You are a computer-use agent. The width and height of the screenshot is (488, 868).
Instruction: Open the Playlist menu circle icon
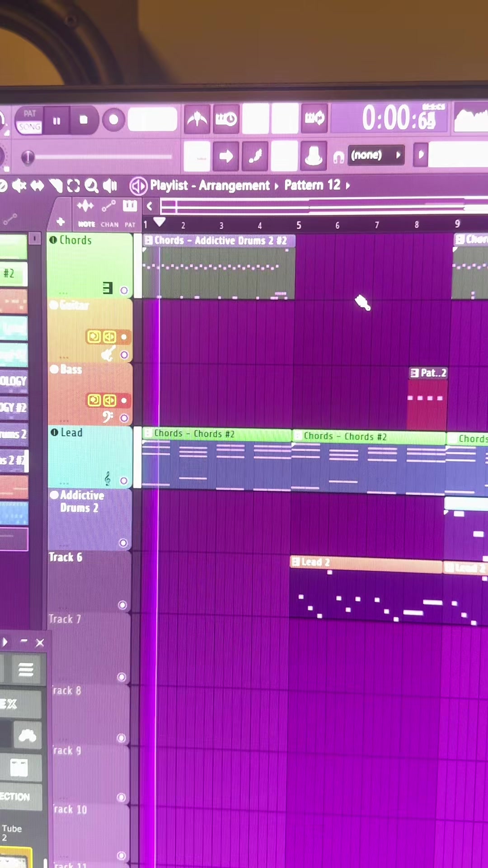138,185
